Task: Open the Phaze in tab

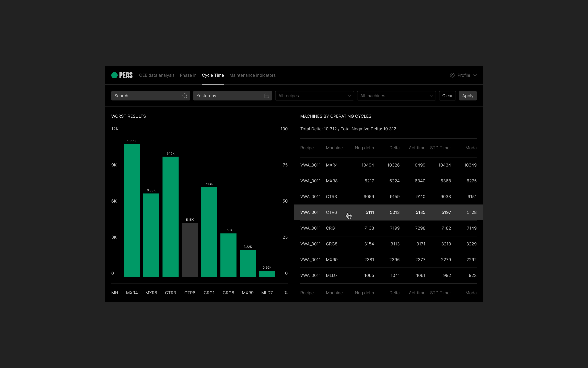Action: [x=188, y=75]
